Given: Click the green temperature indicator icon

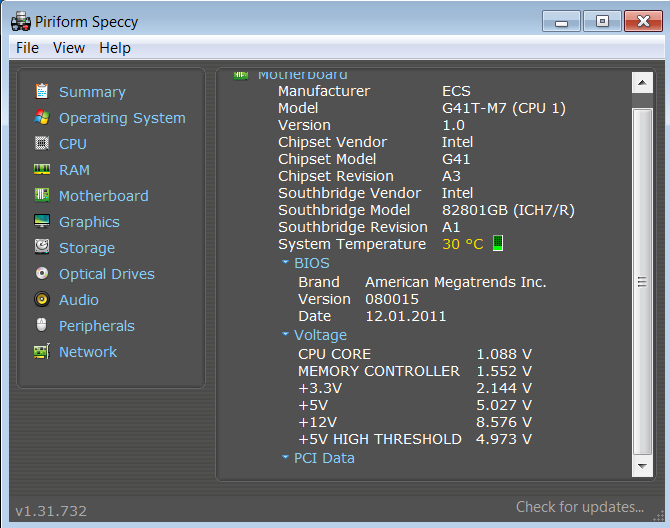Looking at the screenshot, I should click(498, 243).
